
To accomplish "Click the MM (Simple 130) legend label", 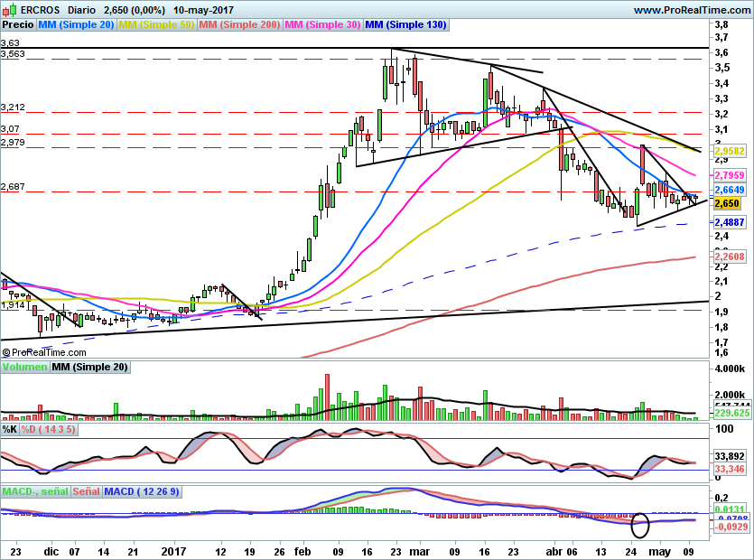I will point(405,25).
